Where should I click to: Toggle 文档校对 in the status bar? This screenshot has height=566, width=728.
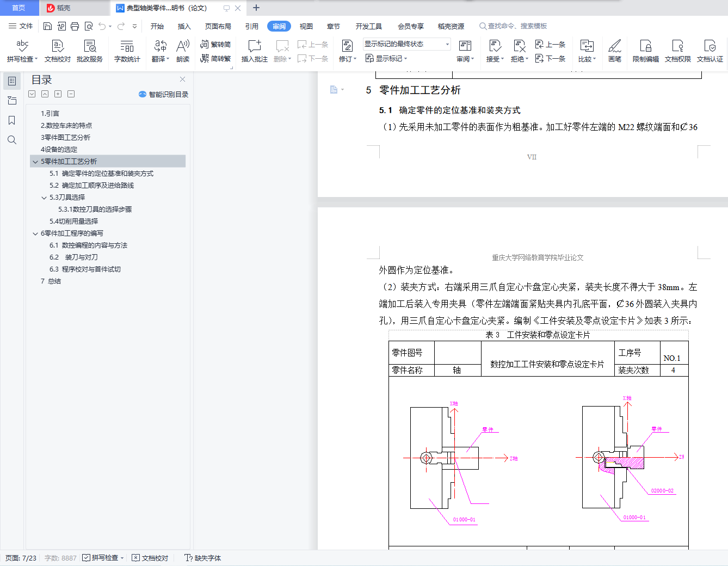pos(150,558)
